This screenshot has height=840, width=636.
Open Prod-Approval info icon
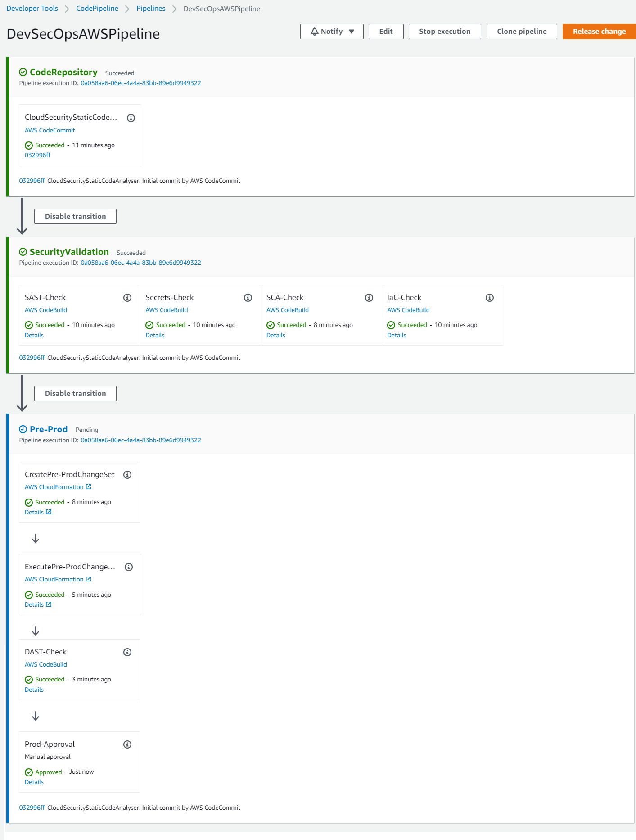tap(127, 745)
